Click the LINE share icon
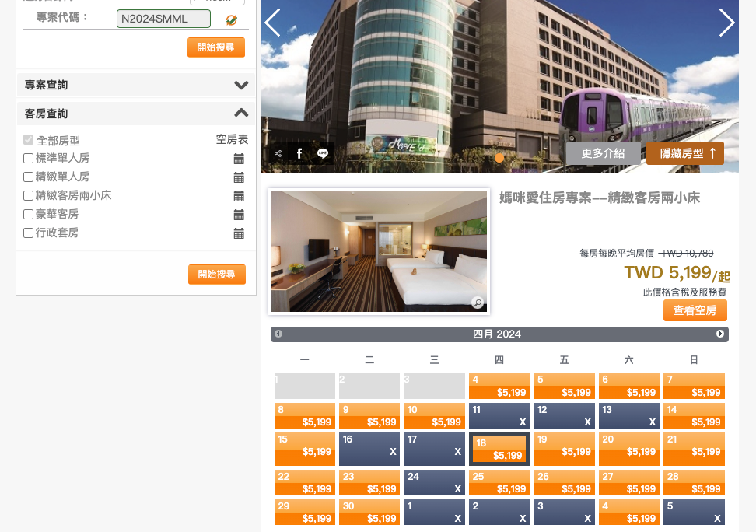 [x=323, y=154]
